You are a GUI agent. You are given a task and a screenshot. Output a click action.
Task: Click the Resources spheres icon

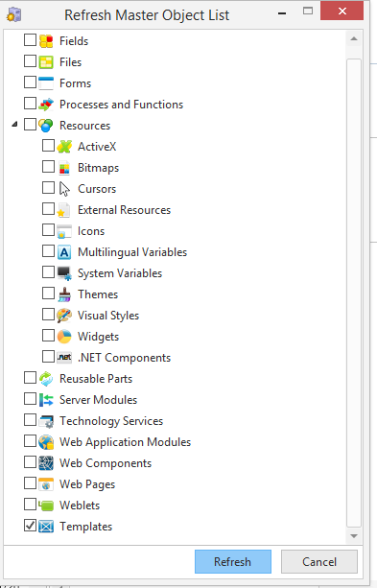pos(46,126)
